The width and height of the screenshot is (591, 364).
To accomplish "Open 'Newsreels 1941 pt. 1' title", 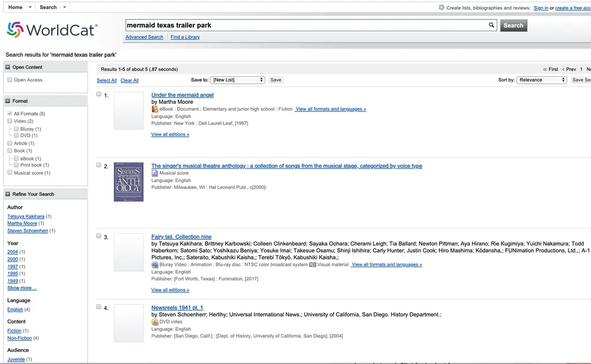I will (177, 307).
